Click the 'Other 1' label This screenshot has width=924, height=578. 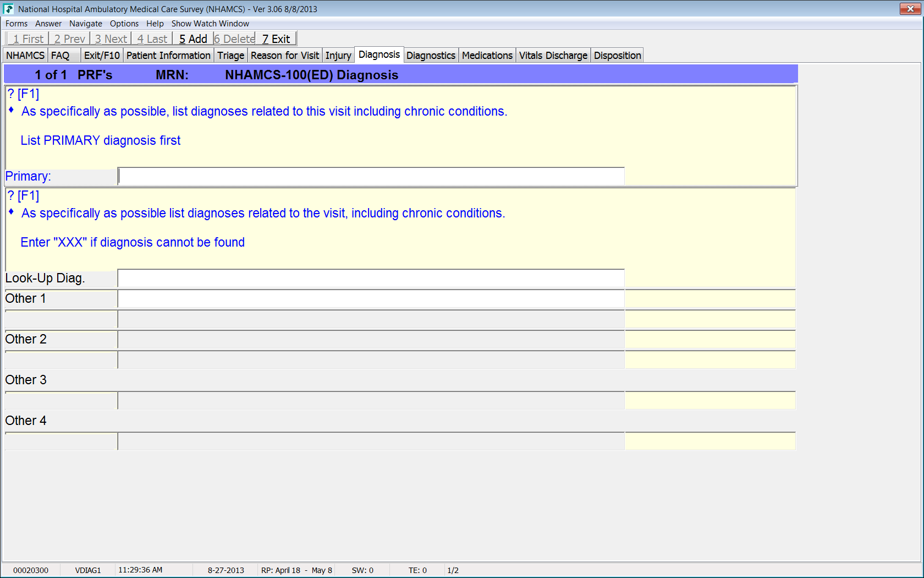pyautogui.click(x=26, y=298)
